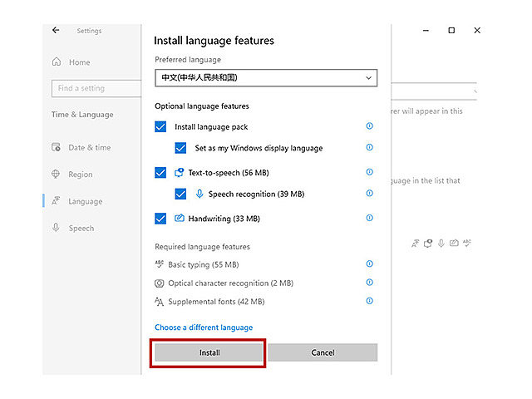Click the Find a setting search box
The height and width of the screenshot is (399, 532).
coord(96,89)
